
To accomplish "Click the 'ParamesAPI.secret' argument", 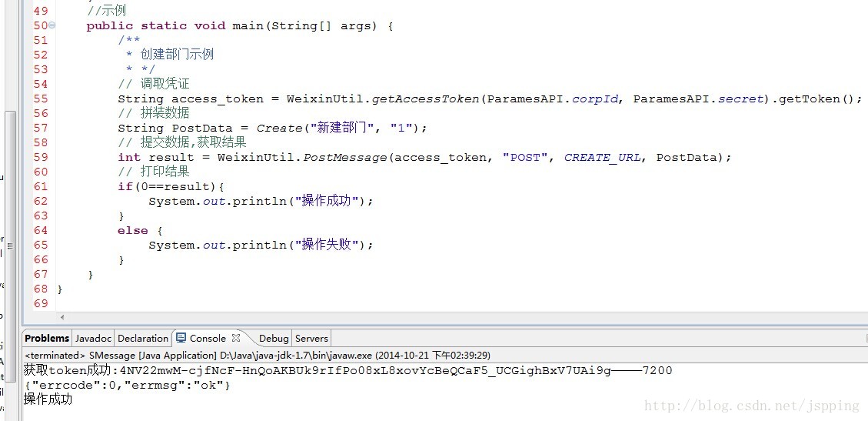I will coord(699,99).
